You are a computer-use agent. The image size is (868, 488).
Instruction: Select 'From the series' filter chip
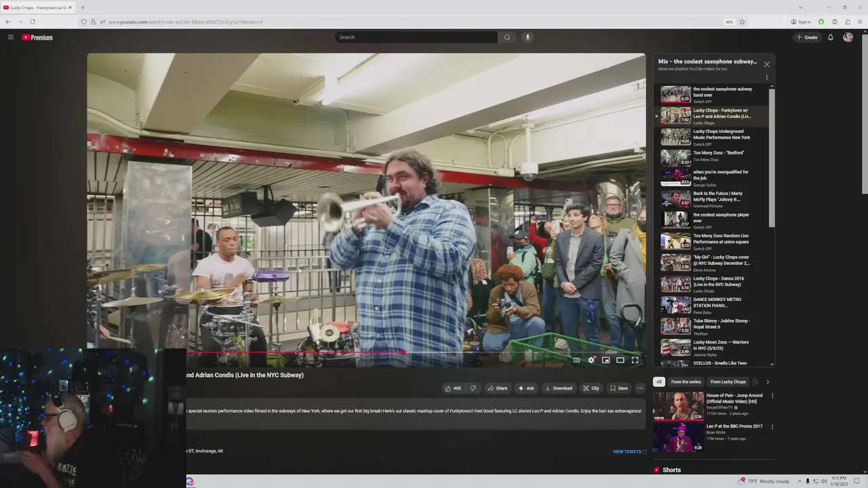[686, 382]
